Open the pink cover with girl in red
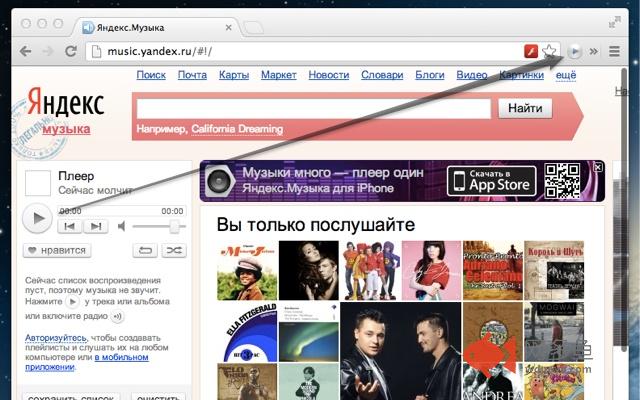The image size is (640, 400). [431, 270]
